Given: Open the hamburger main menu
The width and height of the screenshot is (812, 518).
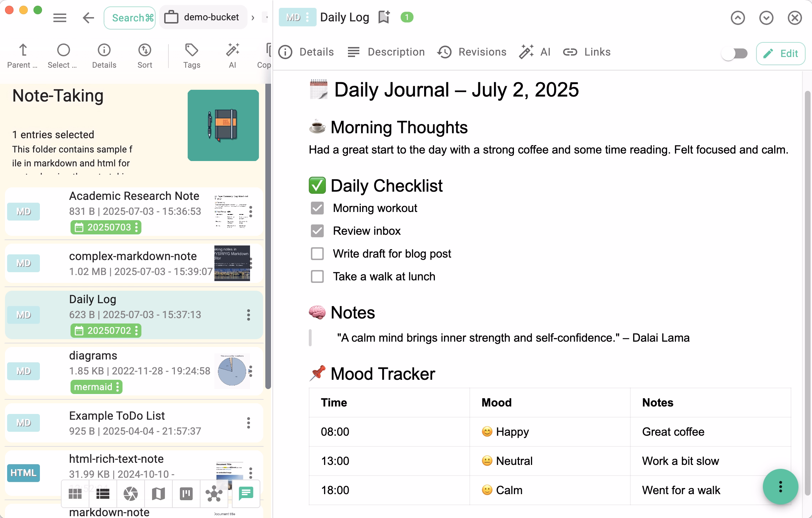Looking at the screenshot, I should (60, 18).
